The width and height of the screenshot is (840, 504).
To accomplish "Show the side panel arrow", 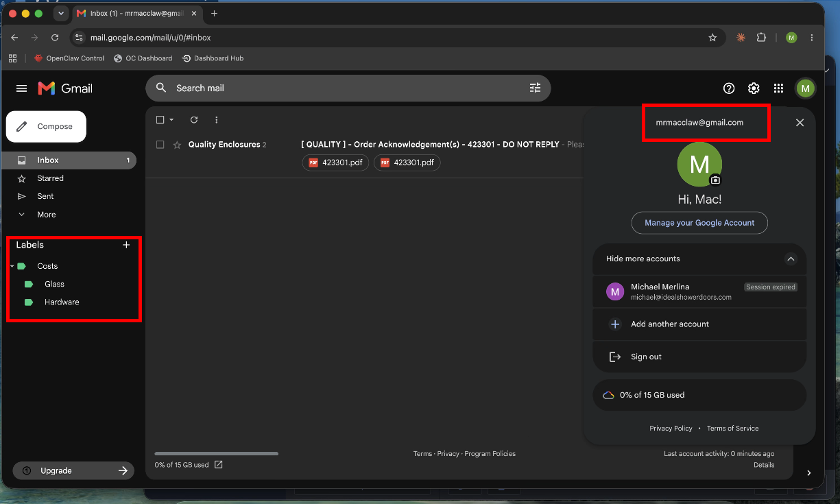I will point(809,472).
